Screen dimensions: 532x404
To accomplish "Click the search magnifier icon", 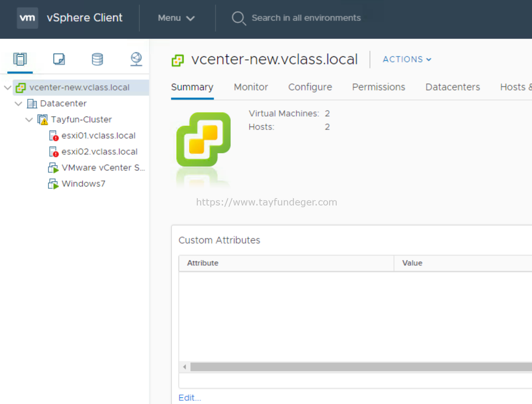I will click(239, 18).
